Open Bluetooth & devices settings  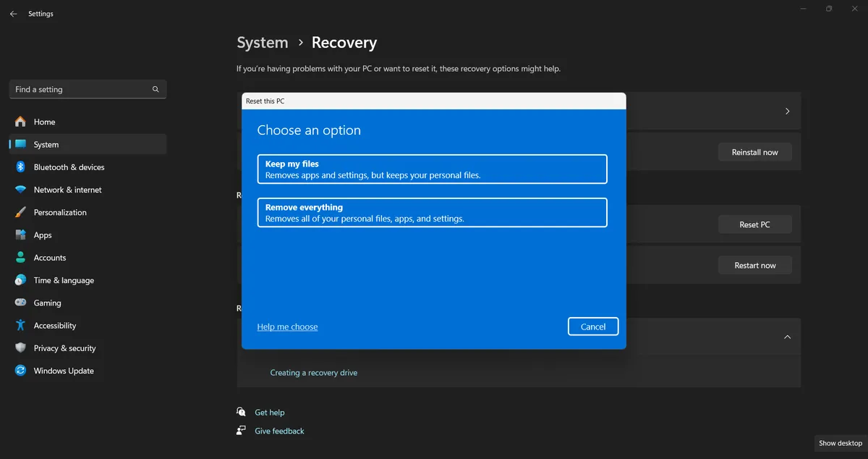tap(88, 167)
